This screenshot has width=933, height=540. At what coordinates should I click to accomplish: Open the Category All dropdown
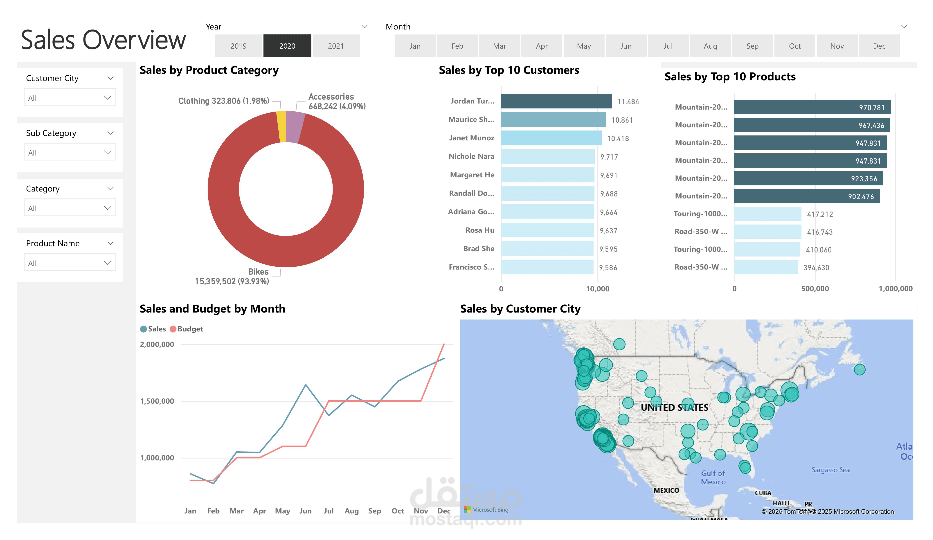[x=70, y=208]
